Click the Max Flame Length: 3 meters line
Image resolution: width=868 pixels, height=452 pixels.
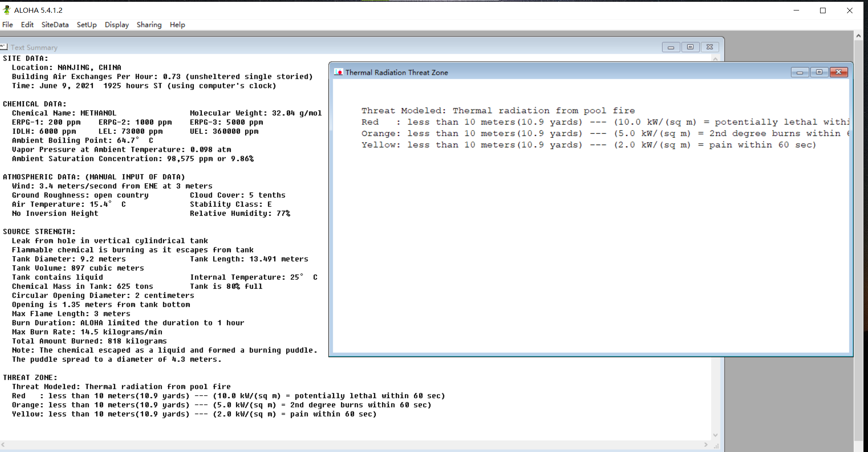click(71, 314)
